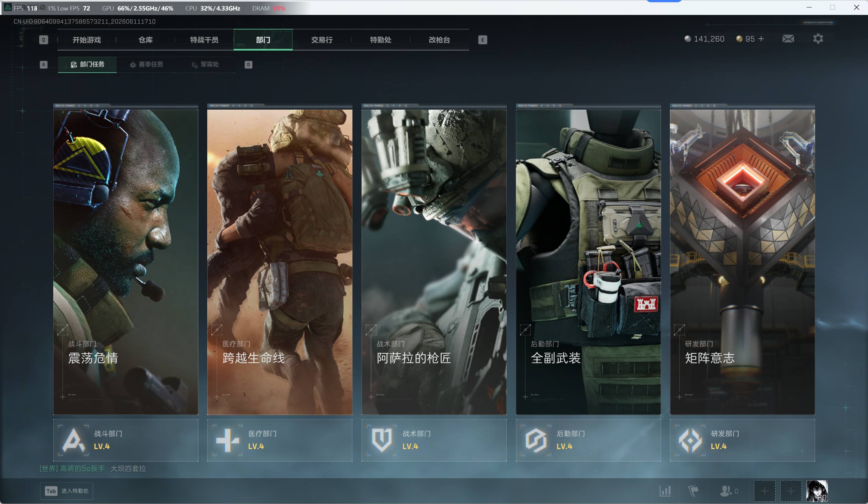Viewport: 868px width, 504px height.
Task: Click the 研发部门 diamond emblem icon
Action: [x=690, y=440]
